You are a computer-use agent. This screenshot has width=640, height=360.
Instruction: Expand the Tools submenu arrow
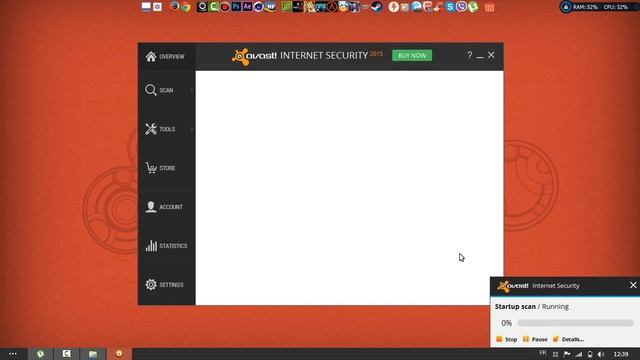[x=192, y=129]
